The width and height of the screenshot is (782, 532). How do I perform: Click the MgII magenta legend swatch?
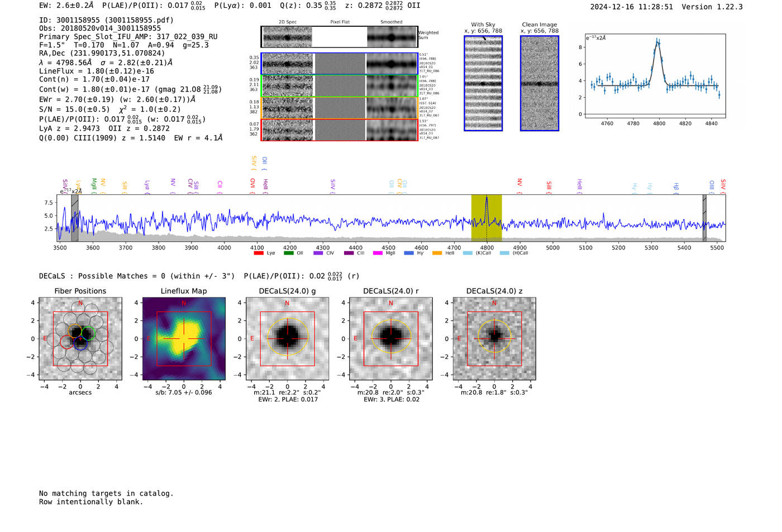[x=378, y=253]
